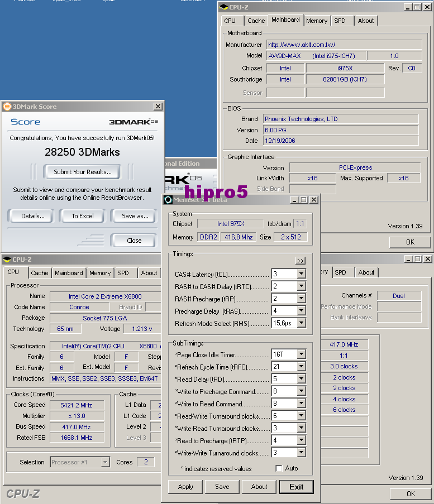Click the Core Speed 5421.2 MHz value
This screenshot has width=434, height=504.
[x=77, y=405]
